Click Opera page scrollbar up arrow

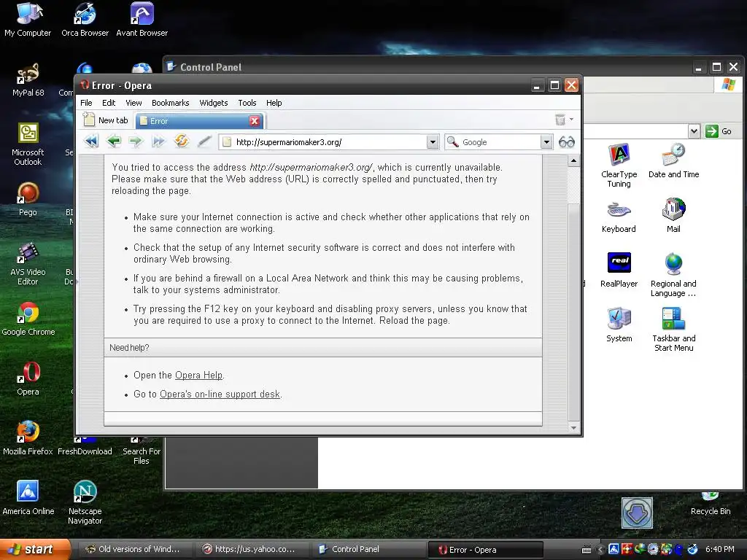click(x=573, y=160)
